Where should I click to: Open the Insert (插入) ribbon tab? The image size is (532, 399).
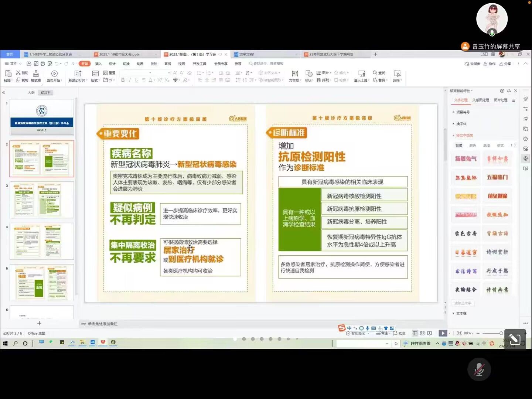98,64
